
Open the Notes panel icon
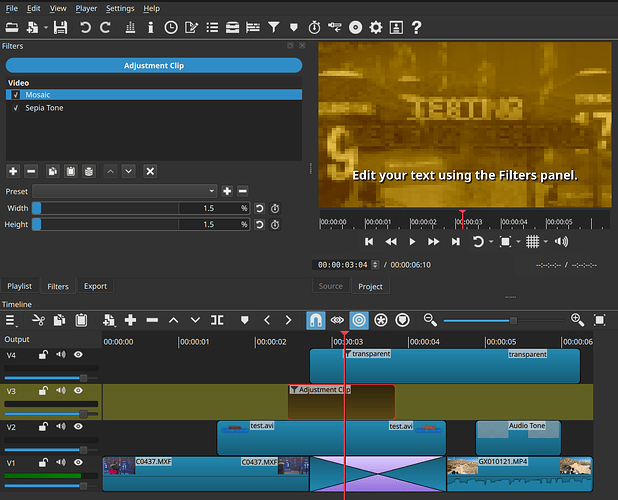[x=191, y=27]
